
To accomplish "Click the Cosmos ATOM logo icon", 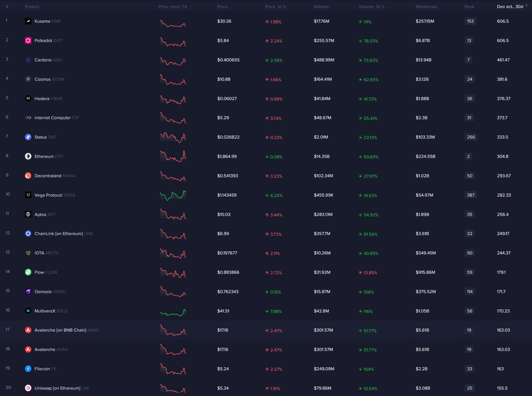I will click(x=28, y=79).
